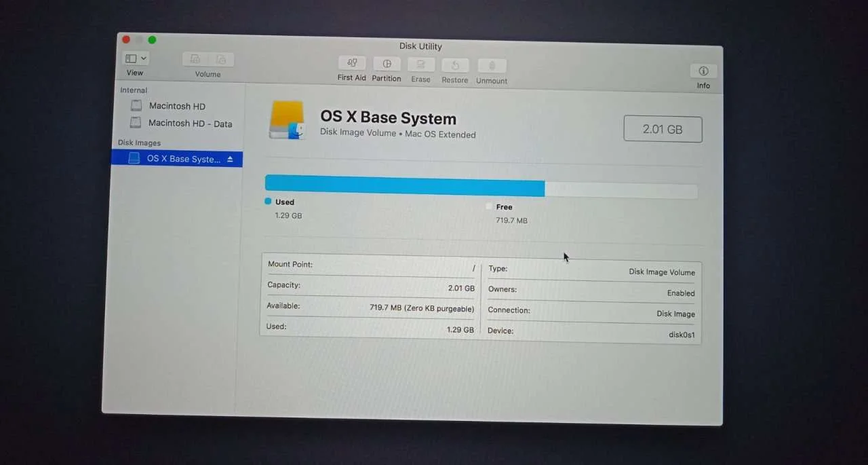Click the Disk Utility window title
The image size is (868, 465).
point(420,46)
